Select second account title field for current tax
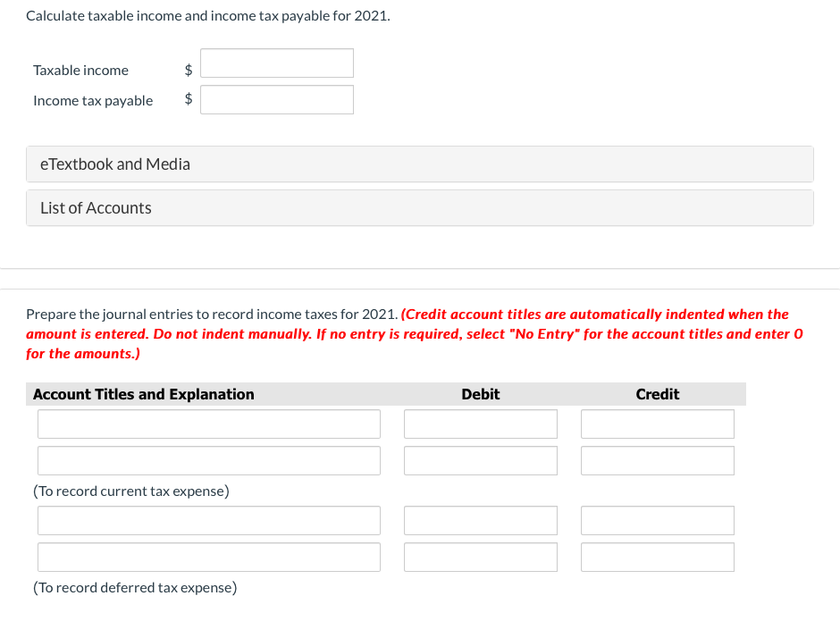The height and width of the screenshot is (621, 840). [x=209, y=460]
